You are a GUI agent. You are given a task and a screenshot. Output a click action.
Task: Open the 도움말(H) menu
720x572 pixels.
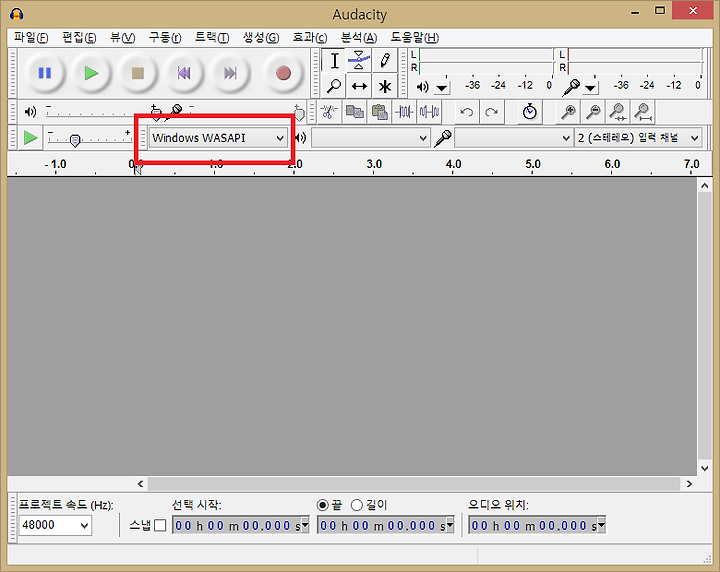pos(415,37)
